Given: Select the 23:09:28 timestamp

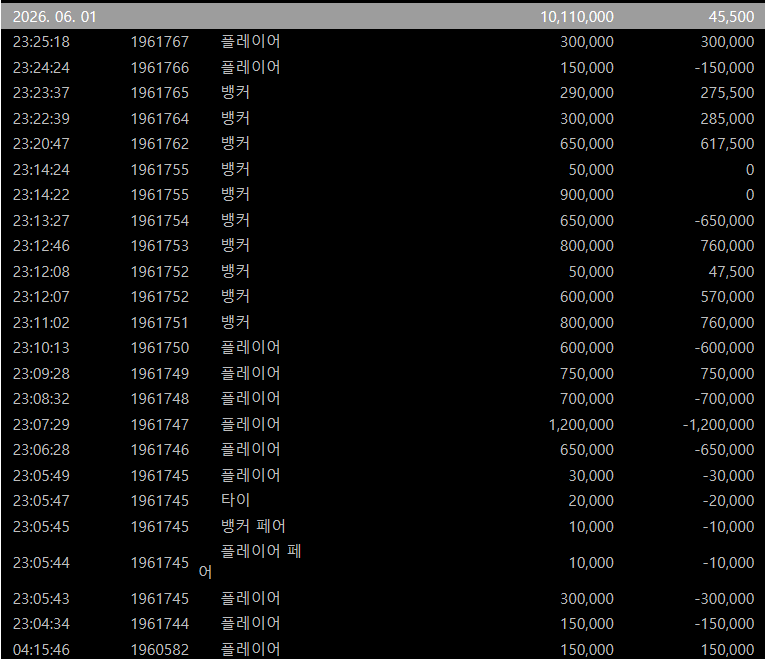Looking at the screenshot, I should [41, 374].
